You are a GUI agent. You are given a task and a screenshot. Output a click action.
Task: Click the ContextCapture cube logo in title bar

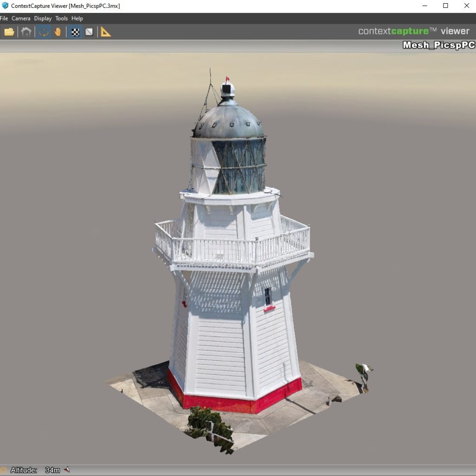click(x=5, y=6)
